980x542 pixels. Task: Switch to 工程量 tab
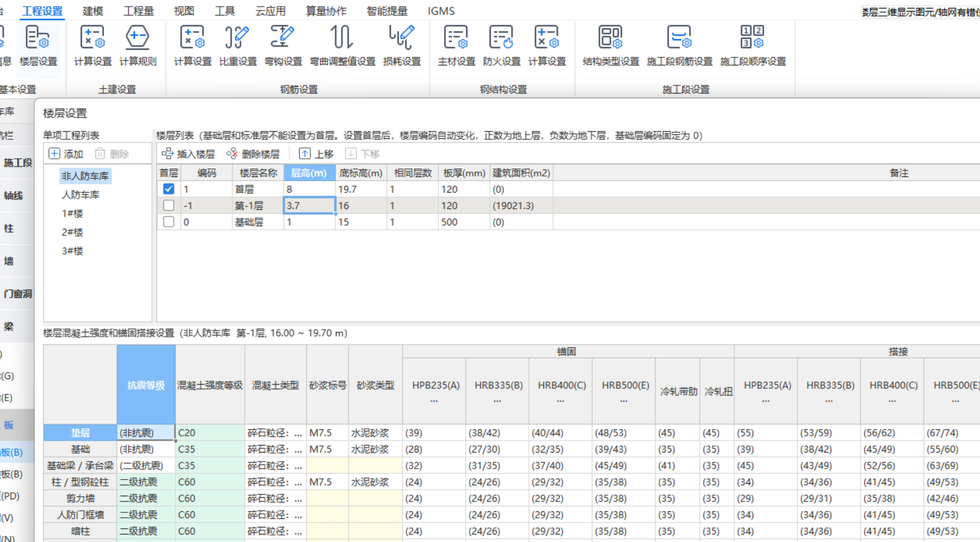pos(138,11)
